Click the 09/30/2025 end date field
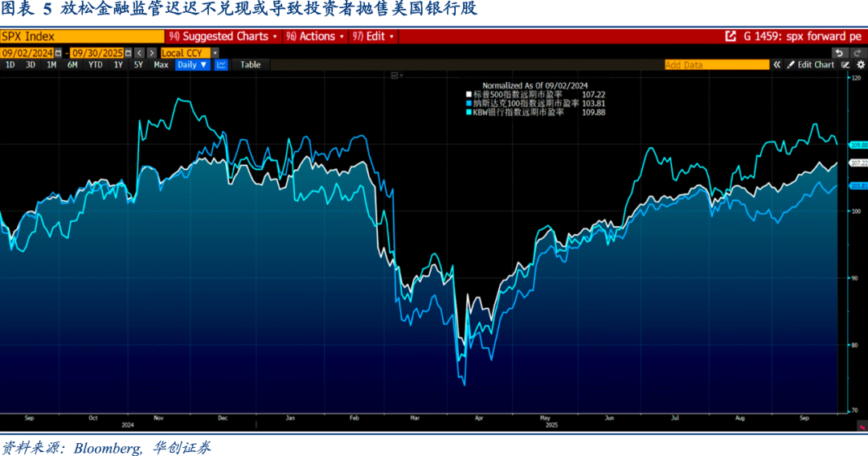 point(97,53)
